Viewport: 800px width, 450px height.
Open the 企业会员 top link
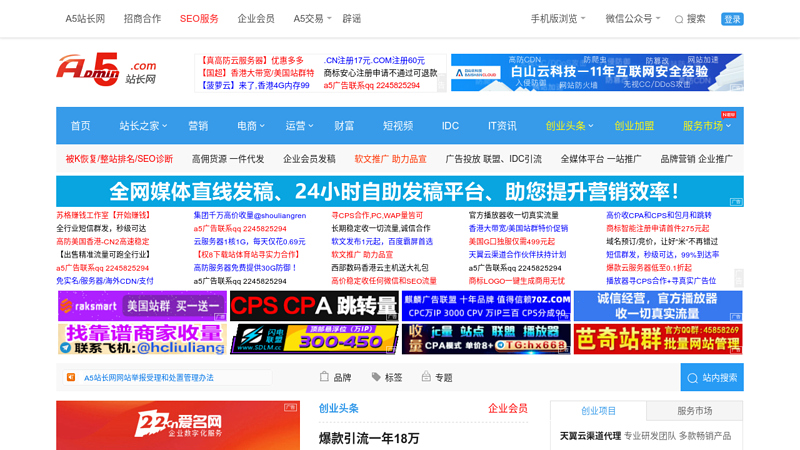click(256, 19)
